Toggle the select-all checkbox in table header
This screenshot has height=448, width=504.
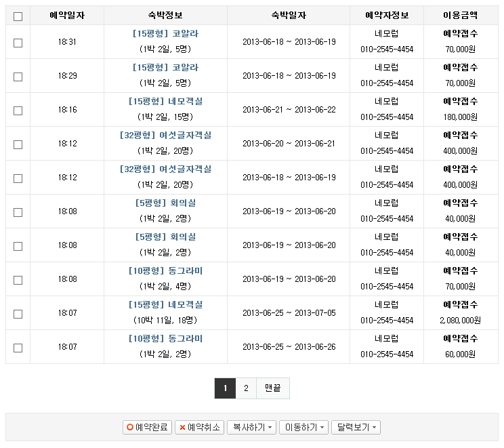[x=18, y=16]
